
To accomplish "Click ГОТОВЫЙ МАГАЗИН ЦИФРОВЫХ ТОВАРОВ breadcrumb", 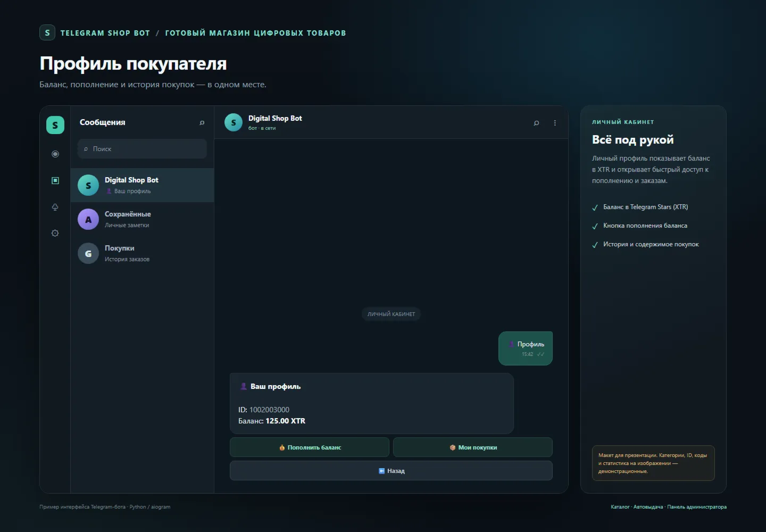I will coord(255,33).
